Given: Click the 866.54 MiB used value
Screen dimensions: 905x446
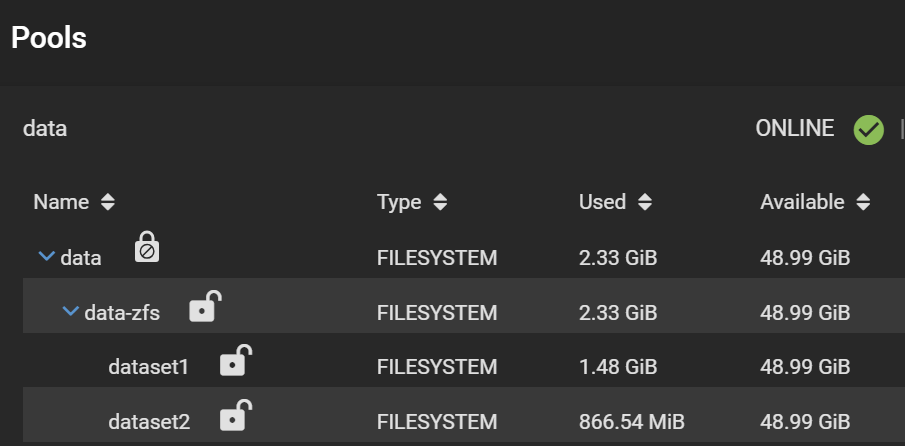Looking at the screenshot, I should (x=631, y=422).
